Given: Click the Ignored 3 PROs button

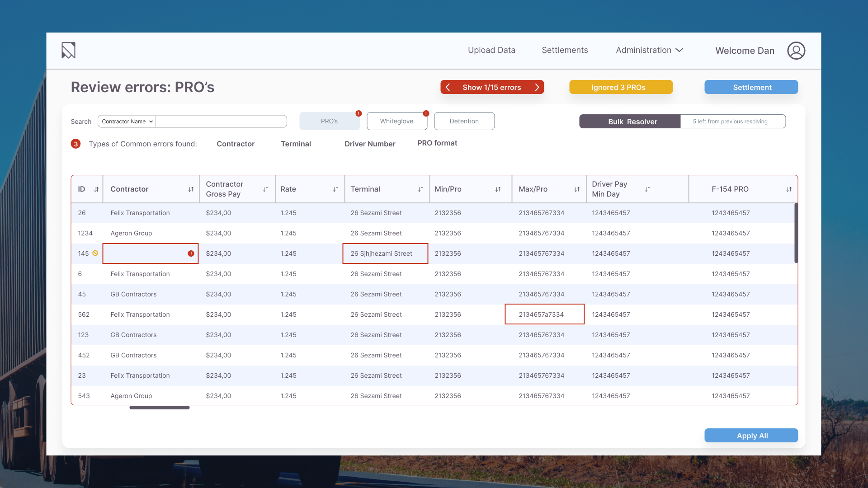Looking at the screenshot, I should click(621, 87).
